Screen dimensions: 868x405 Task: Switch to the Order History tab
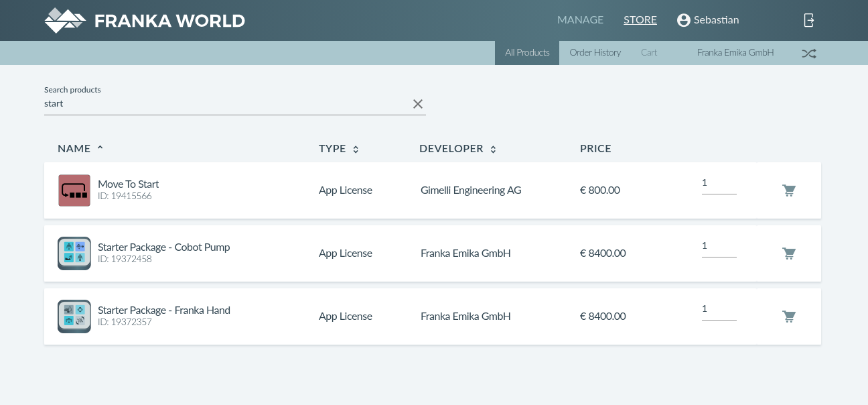click(x=595, y=53)
